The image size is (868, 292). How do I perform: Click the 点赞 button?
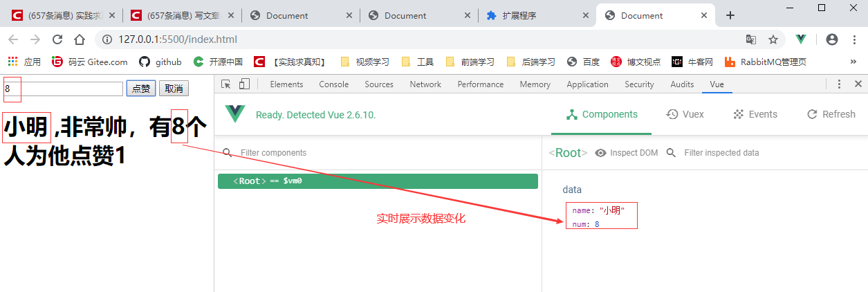pyautogui.click(x=141, y=89)
